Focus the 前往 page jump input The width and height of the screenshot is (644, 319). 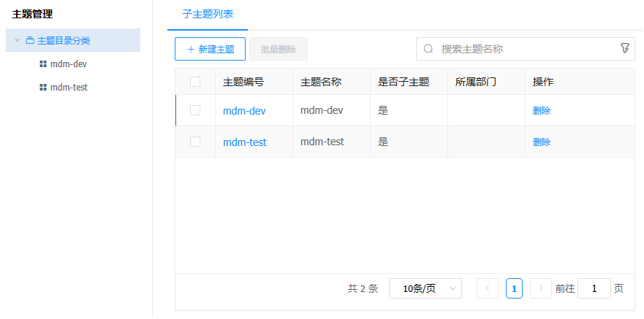click(x=594, y=288)
